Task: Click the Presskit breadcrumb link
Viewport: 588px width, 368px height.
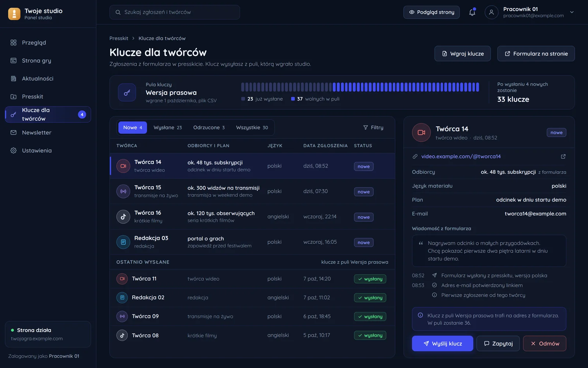Action: (x=119, y=38)
